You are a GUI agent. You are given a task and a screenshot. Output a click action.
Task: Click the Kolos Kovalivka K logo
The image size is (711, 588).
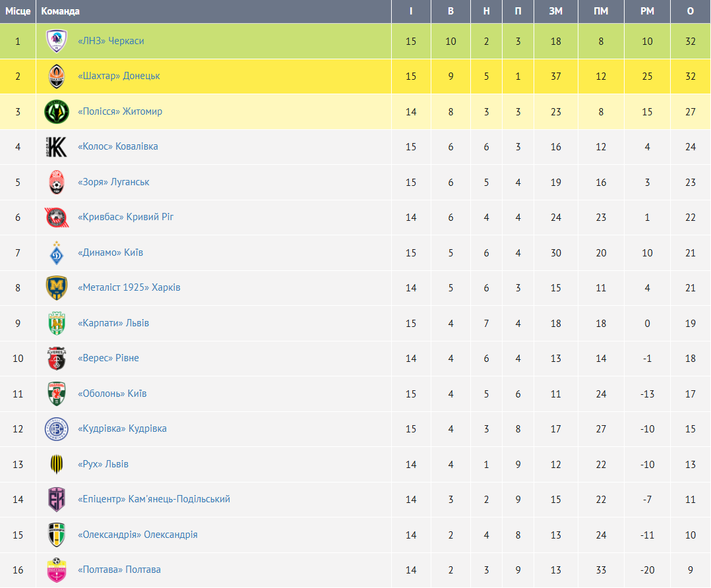(x=56, y=147)
